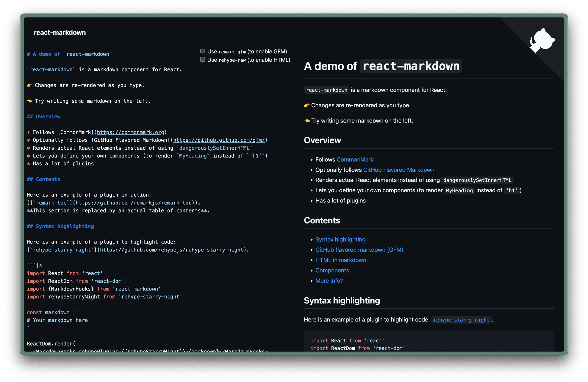Click the dangerouslySetInnerHTML code span in preview
Viewport: 588px width, 382px height.
coord(477,180)
